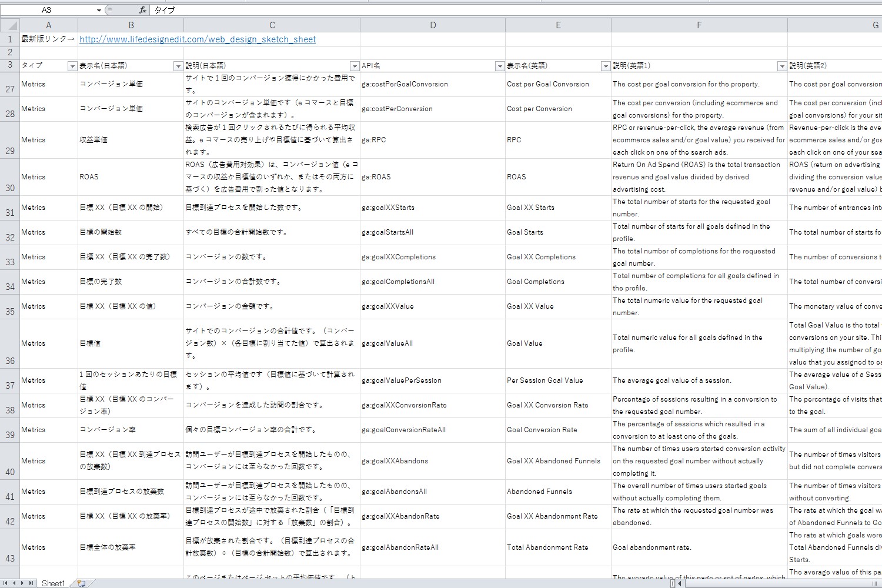Click cell 'Cost per Conversion'
The width and height of the screenshot is (882, 588).
(558, 109)
